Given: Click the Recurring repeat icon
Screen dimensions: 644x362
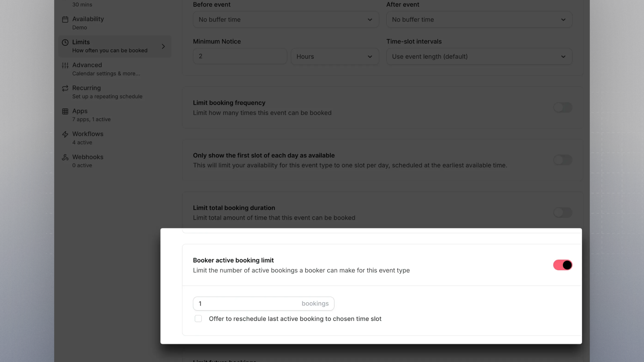Looking at the screenshot, I should (x=65, y=88).
